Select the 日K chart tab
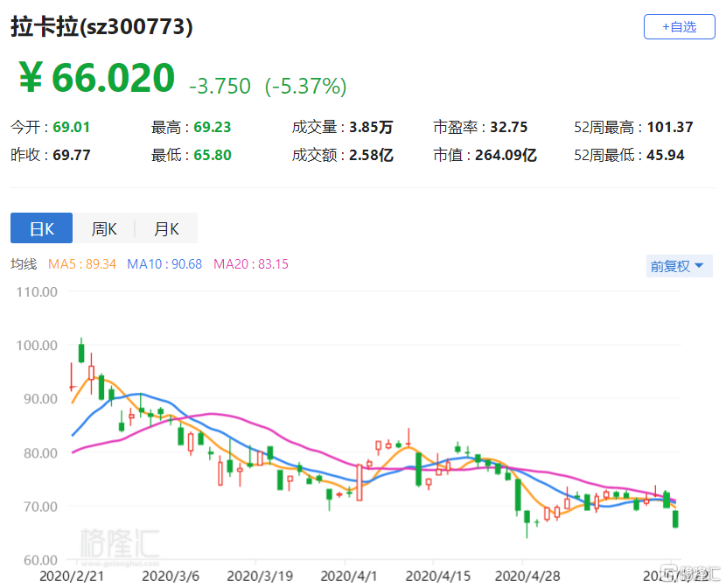Viewport: 726px width, 588px height. [x=42, y=228]
